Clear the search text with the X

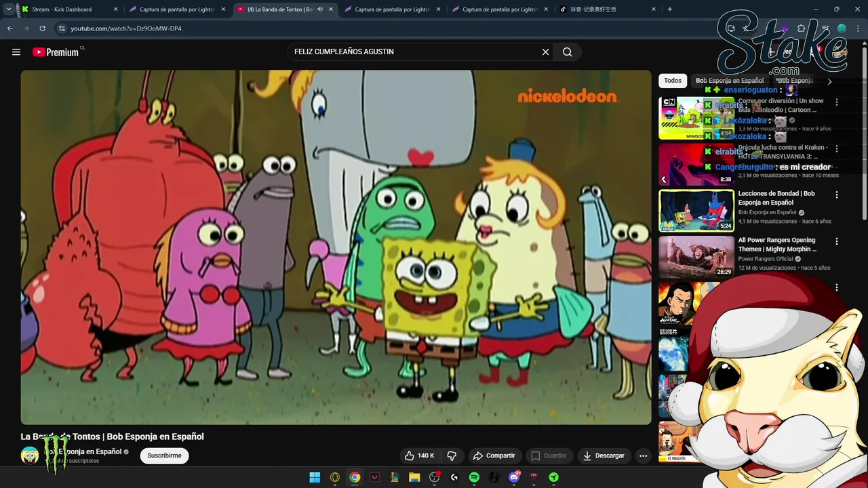point(545,52)
